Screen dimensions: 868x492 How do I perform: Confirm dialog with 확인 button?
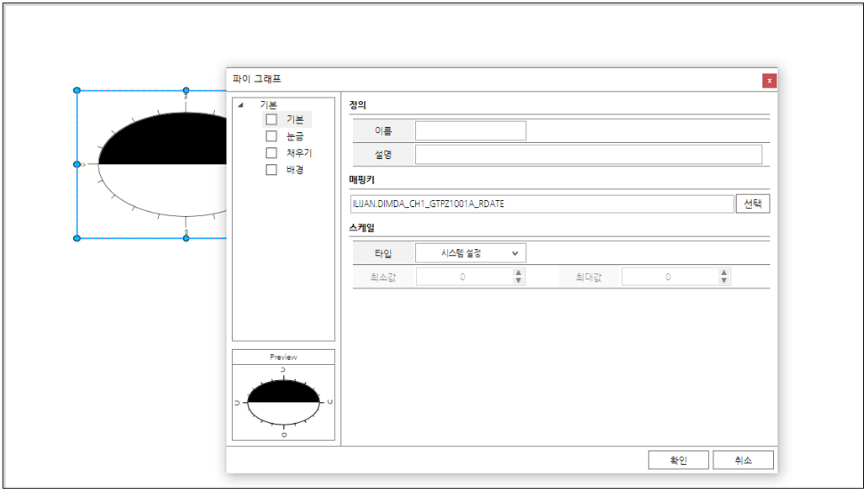(678, 460)
